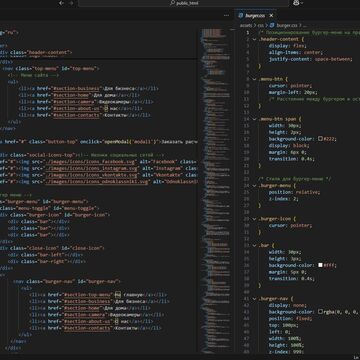Collapse the .menu-btn rule on line 8
Image resolution: width=360 pixels, height=360 pixels.
(254, 79)
